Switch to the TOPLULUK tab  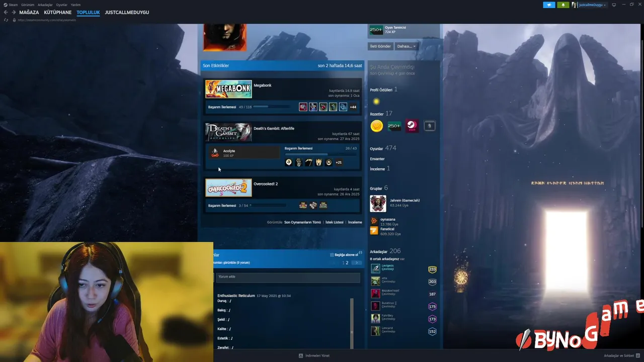click(x=88, y=12)
